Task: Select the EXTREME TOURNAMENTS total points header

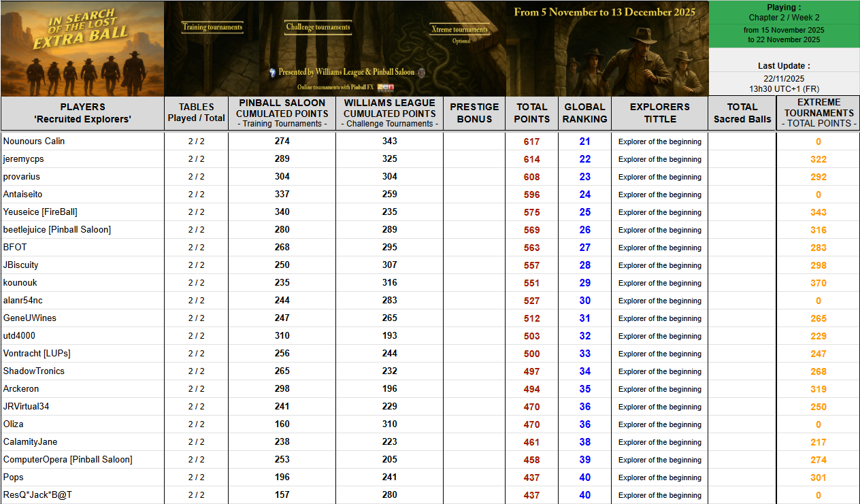Action: coord(818,113)
